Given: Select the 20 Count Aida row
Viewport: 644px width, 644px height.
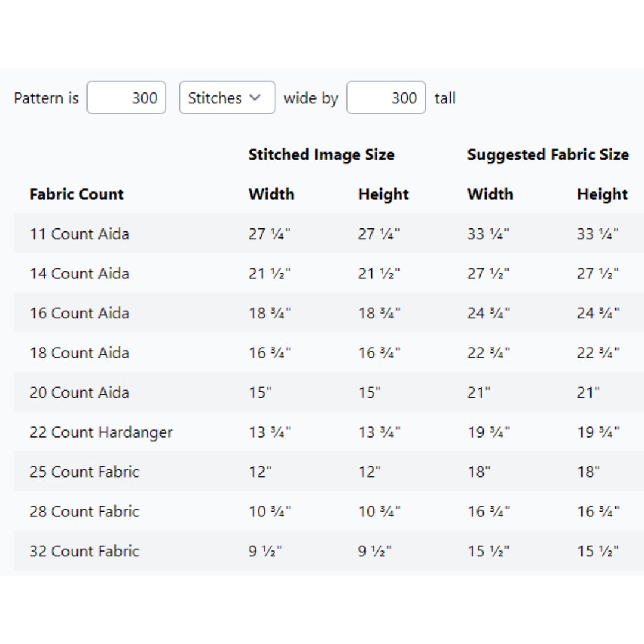Looking at the screenshot, I should pos(329,392).
